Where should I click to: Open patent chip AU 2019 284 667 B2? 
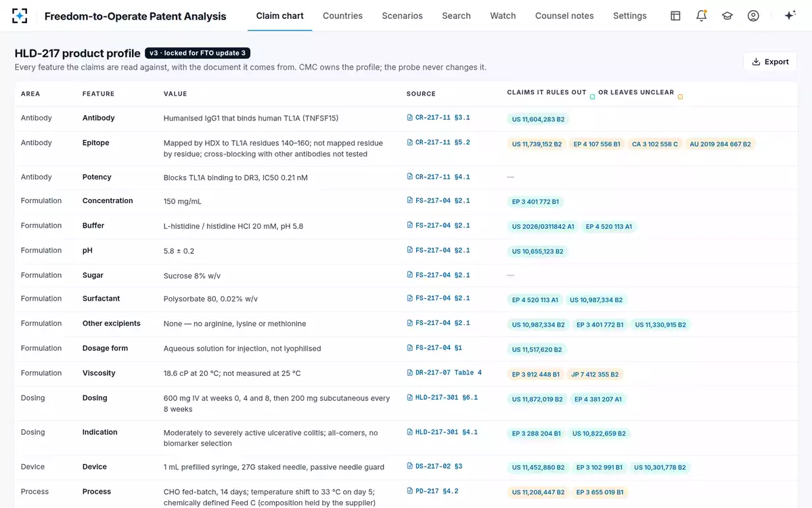721,144
